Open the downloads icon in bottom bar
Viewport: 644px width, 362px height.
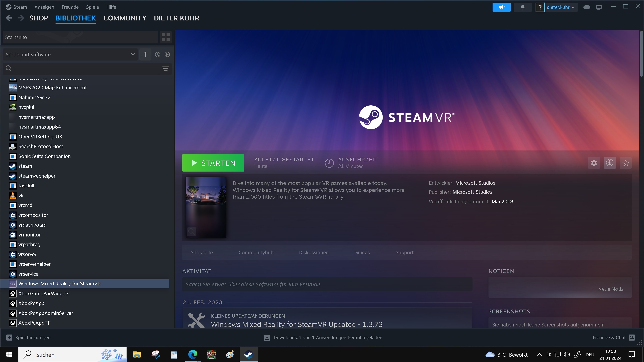tap(267, 338)
